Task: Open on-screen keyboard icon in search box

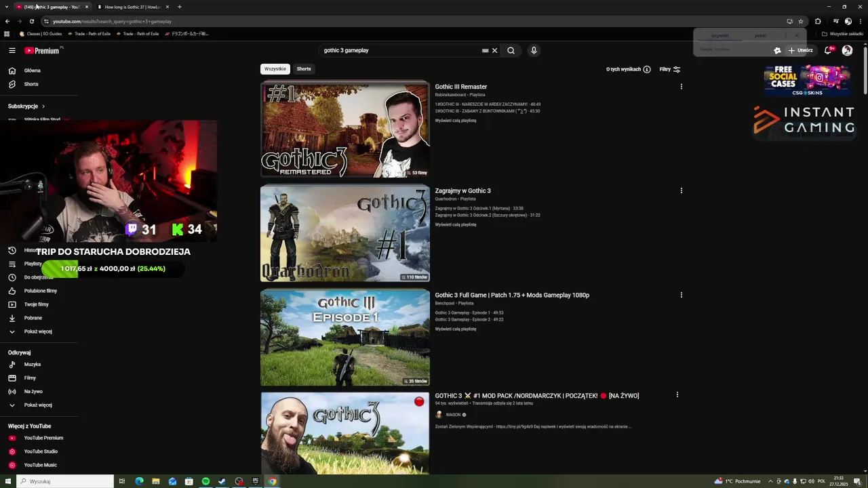Action: 485,50
